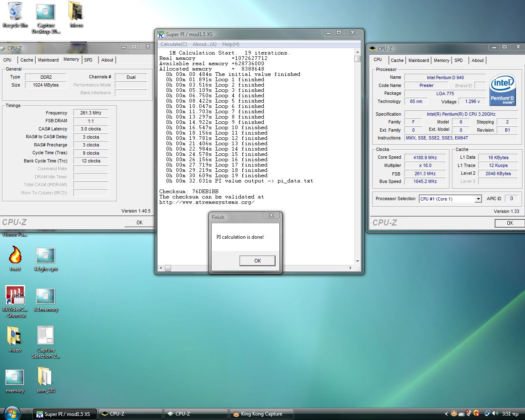The image size is (525, 420).
Task: Select CPU tab in right CPU-Z
Action: coord(378,59)
